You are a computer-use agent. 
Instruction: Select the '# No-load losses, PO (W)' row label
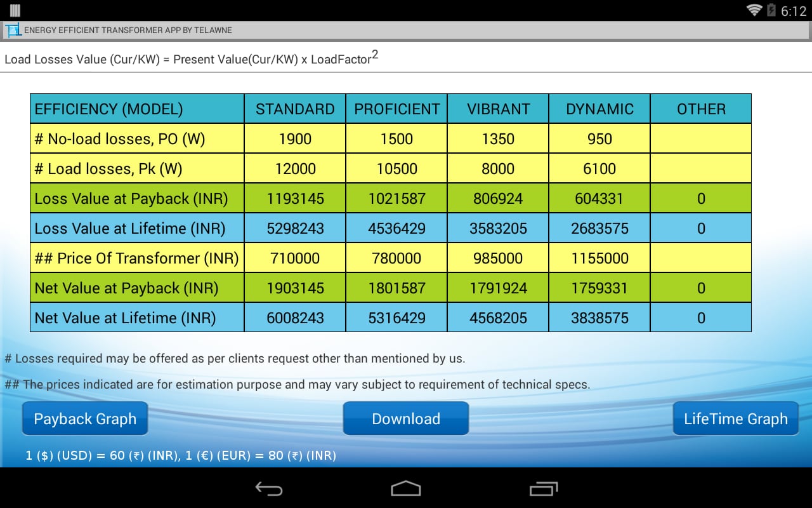137,138
